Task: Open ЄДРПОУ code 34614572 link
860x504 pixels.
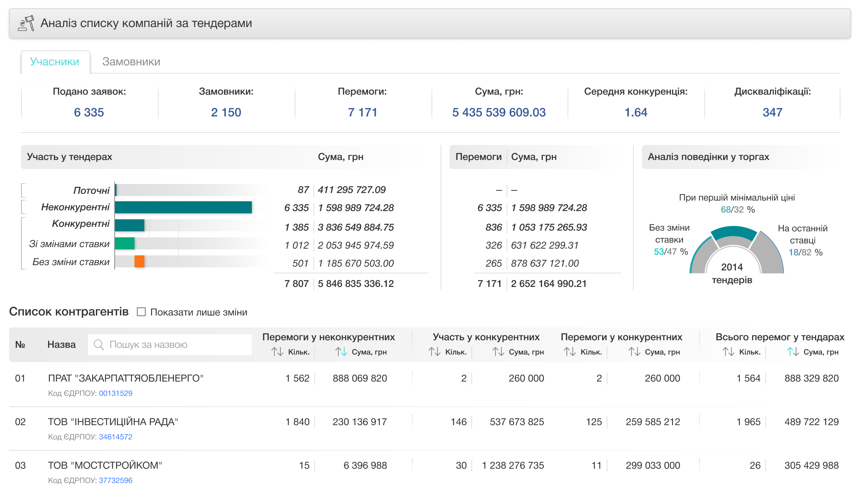Action: click(115, 437)
